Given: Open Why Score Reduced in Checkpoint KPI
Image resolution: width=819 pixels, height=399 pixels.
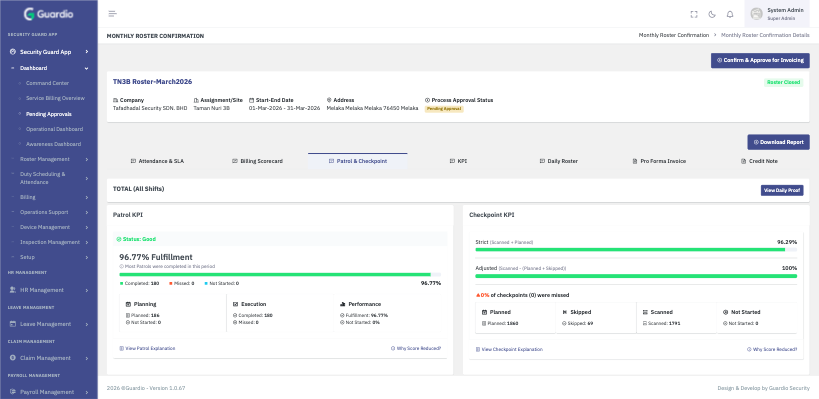Looking at the screenshot, I should (x=772, y=349).
